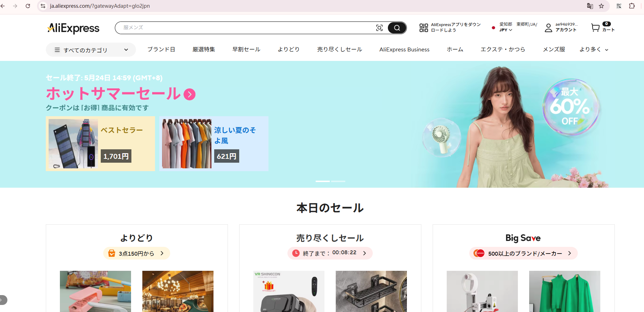Screen dimensions: 644x312
Task: Click the Japan flag dot icon
Action: pos(493,27)
